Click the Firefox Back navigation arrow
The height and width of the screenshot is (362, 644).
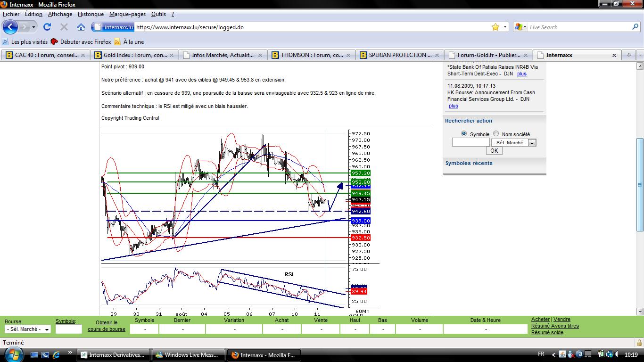(x=10, y=27)
